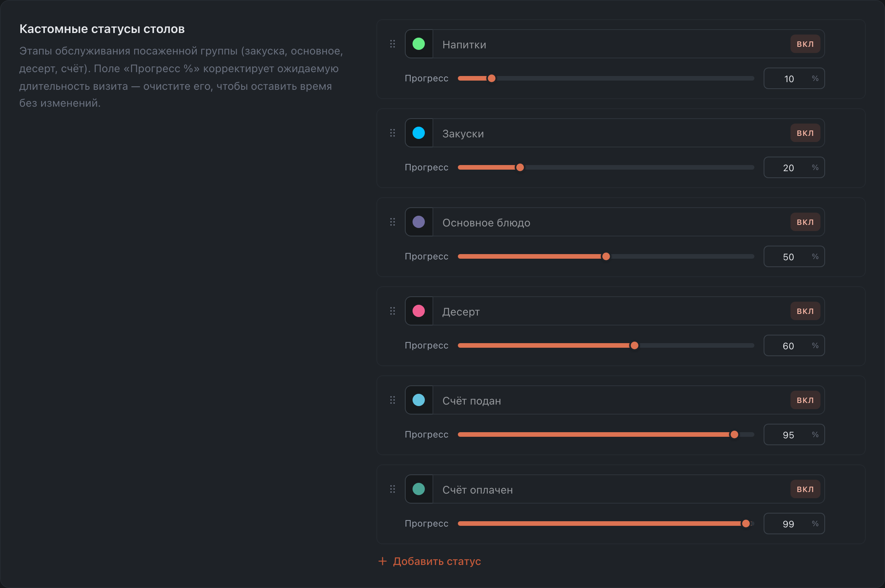Click the percent field showing 20

pyautogui.click(x=794, y=167)
